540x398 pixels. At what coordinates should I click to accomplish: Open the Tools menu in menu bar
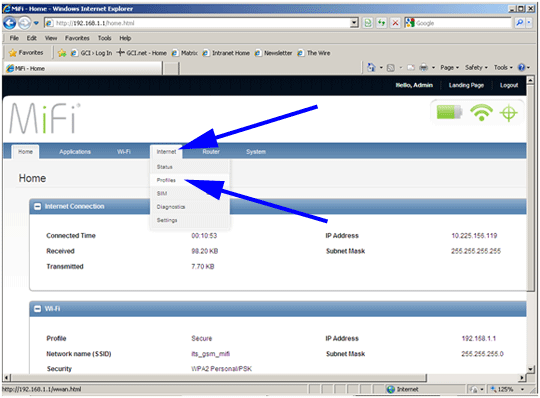click(104, 38)
